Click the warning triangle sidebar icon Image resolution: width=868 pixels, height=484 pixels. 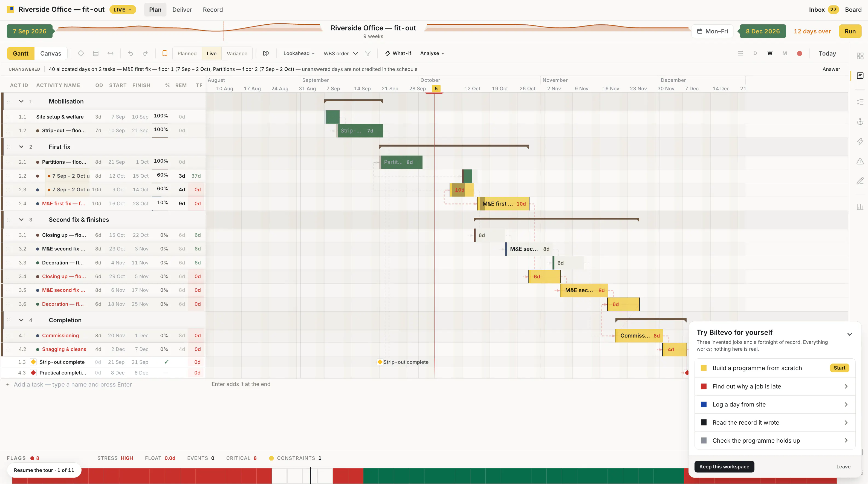(860, 161)
